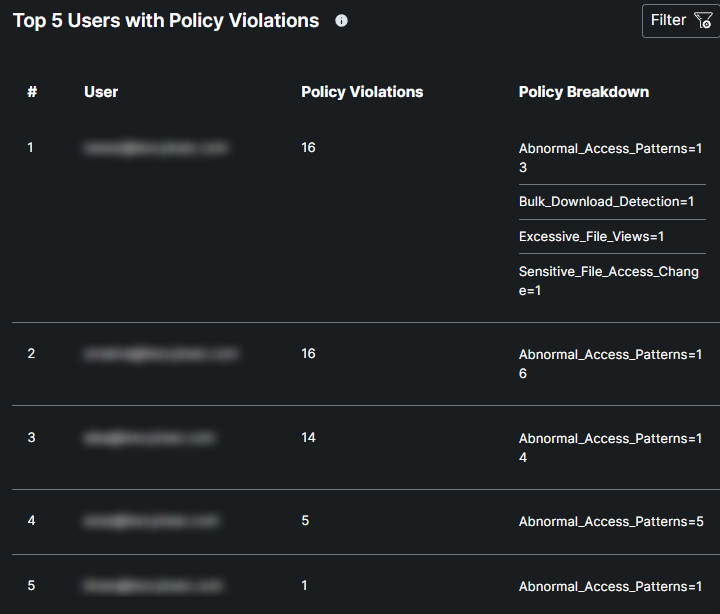Click the # column header
720x614 pixels.
pyautogui.click(x=32, y=92)
